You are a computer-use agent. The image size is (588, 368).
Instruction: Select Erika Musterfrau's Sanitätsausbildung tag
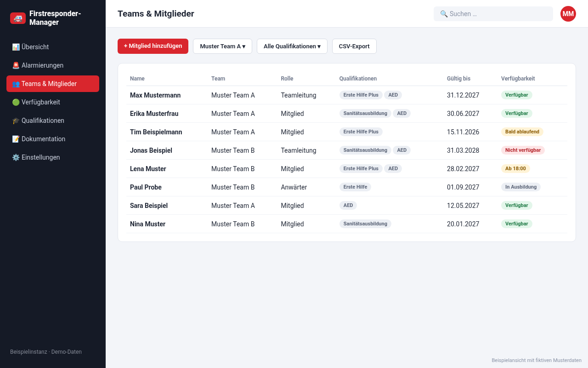pos(365,113)
